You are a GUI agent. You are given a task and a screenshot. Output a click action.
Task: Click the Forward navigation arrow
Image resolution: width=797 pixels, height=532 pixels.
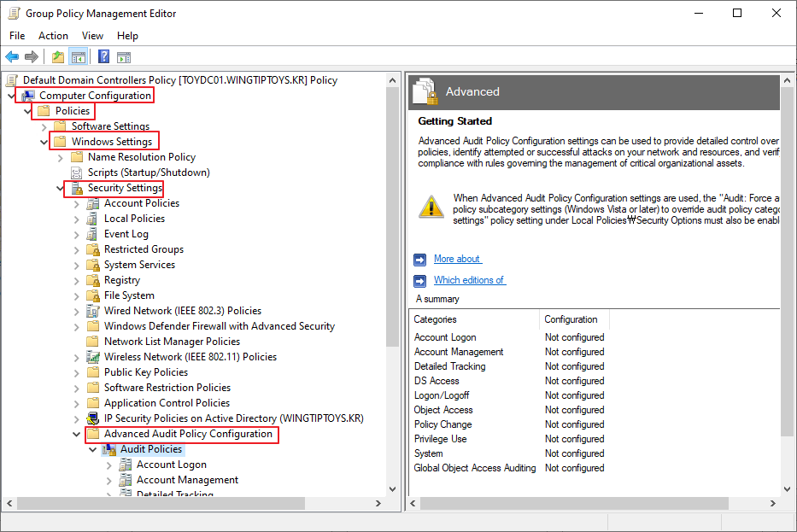click(32, 56)
